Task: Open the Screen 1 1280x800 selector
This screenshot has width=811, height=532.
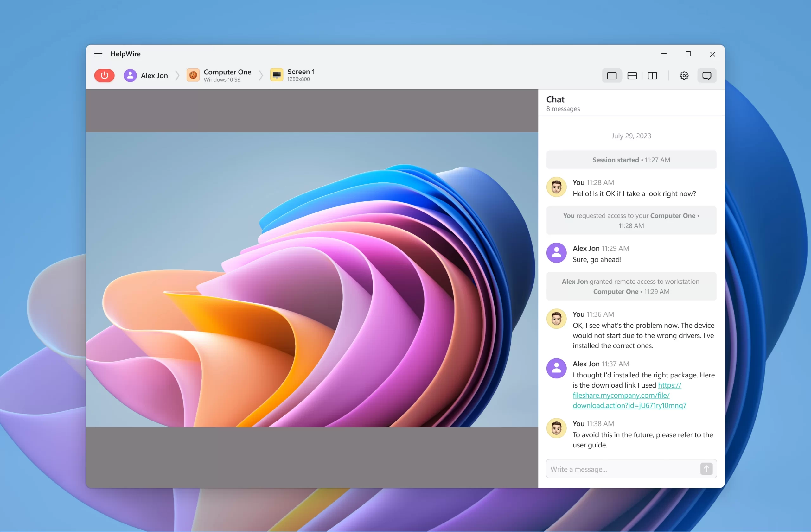Action: (x=293, y=75)
